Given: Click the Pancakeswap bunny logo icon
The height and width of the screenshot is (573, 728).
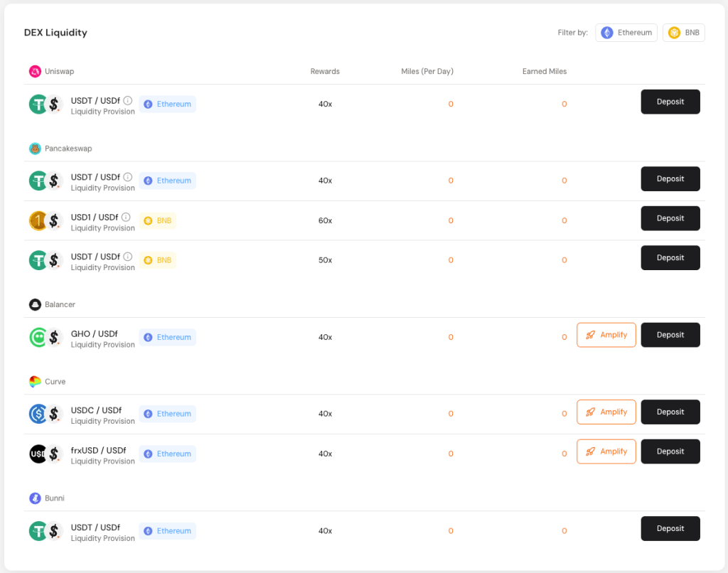Looking at the screenshot, I should 35,149.
